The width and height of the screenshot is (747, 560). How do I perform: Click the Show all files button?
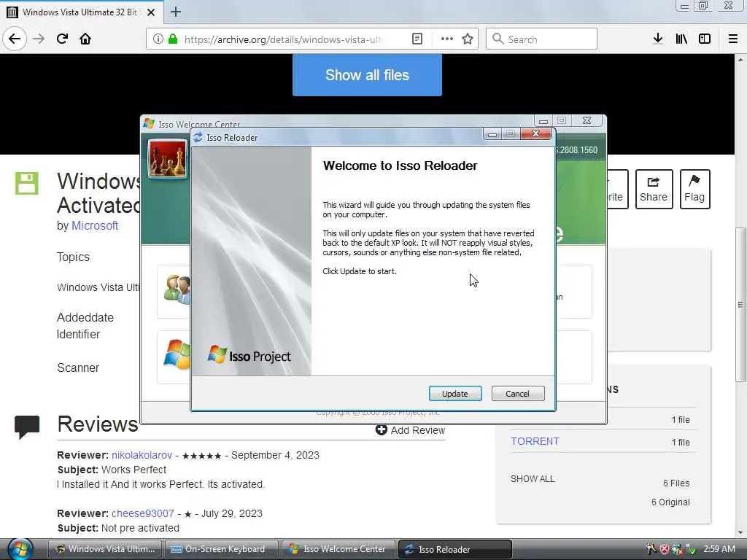(x=367, y=75)
